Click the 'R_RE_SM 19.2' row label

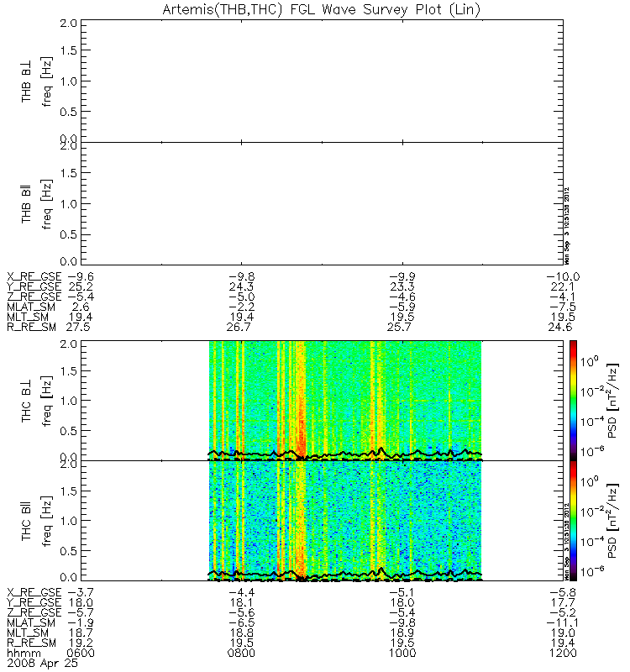[x=50, y=643]
